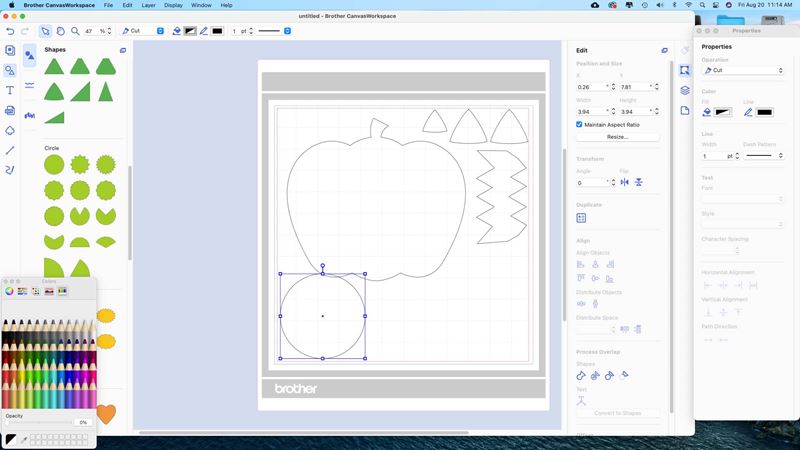
Task: Expand the Operation dropdown in Properties
Action: [x=742, y=71]
